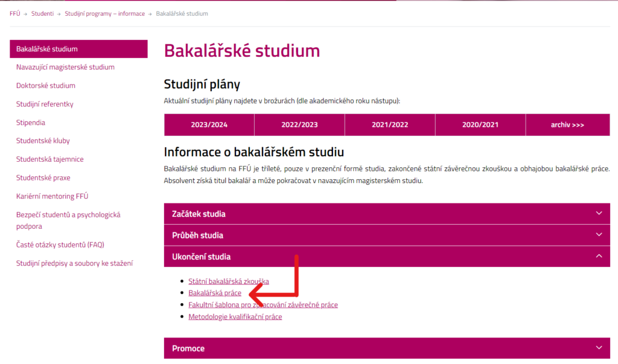Image resolution: width=618 pixels, height=364 pixels.
Task: Open Doktorské studium from sidebar
Action: click(x=46, y=85)
